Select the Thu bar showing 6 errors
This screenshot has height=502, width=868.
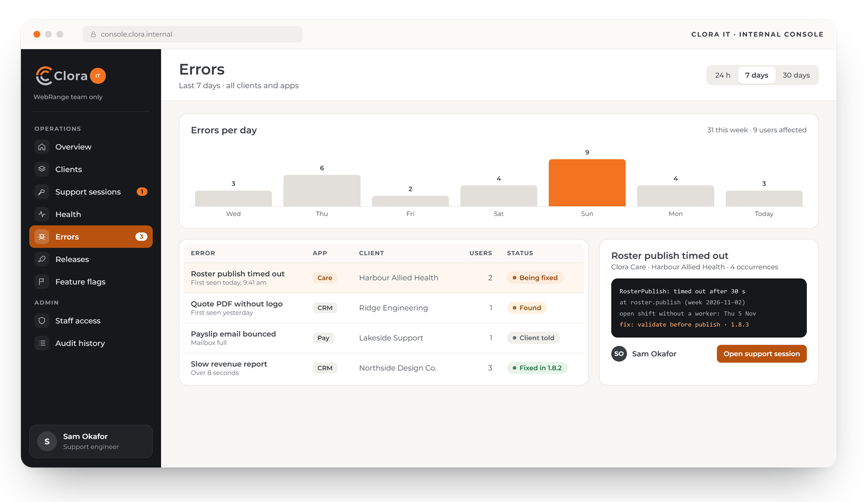322,190
